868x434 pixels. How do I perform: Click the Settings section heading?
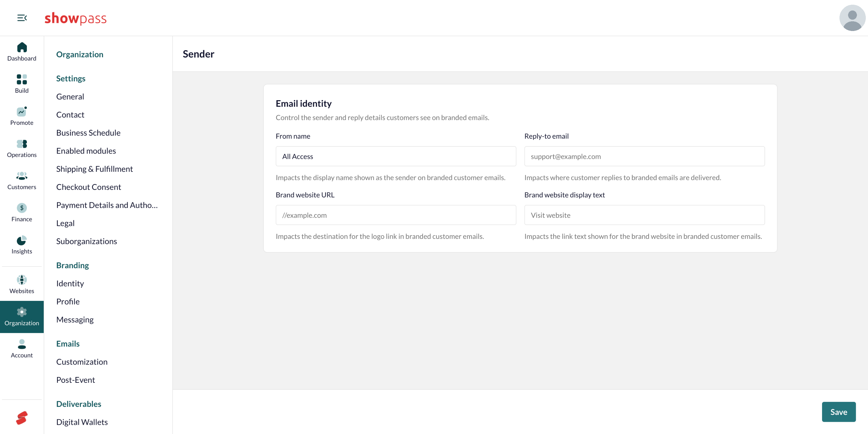click(71, 79)
